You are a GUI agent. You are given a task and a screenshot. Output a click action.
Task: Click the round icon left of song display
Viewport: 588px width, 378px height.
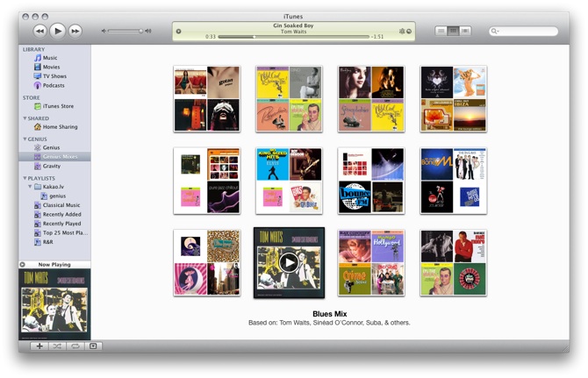pyautogui.click(x=178, y=32)
